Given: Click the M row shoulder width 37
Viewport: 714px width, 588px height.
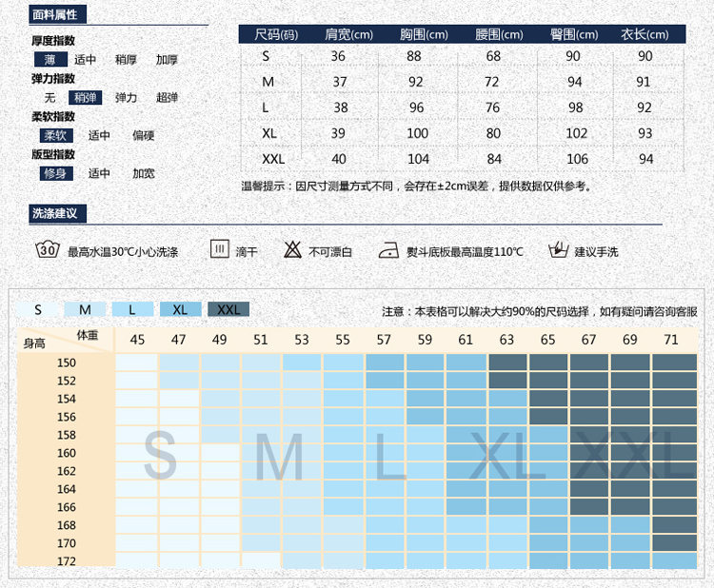Looking at the screenshot, I should coord(340,82).
